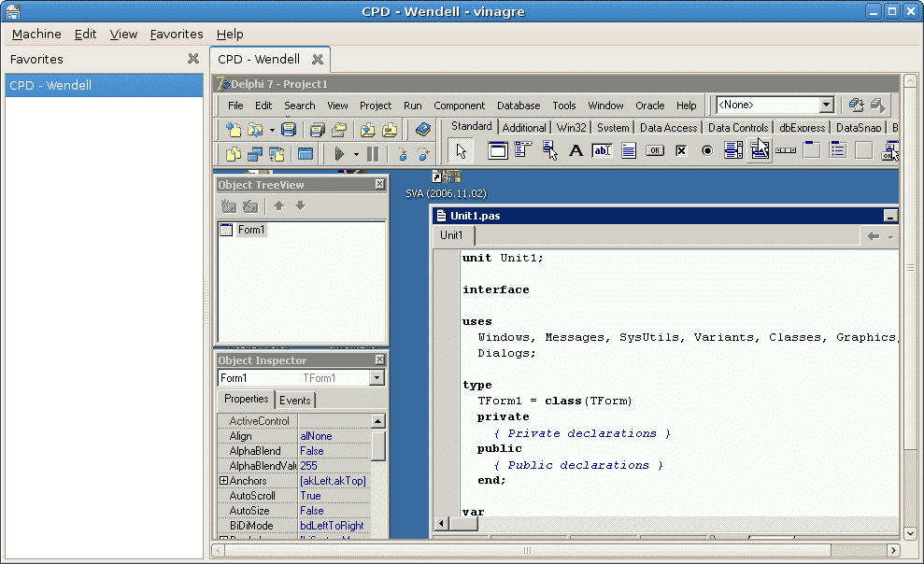The height and width of the screenshot is (564, 924).
Task: Open vinagre Machine menu
Action: (36, 35)
